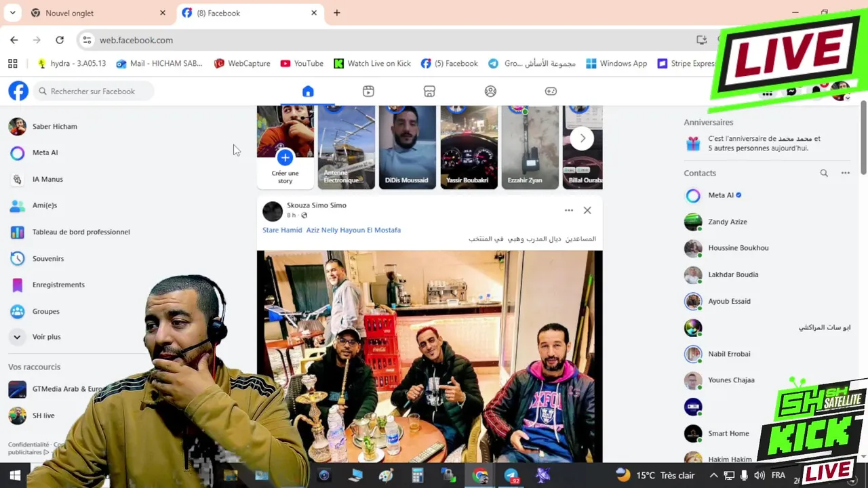Open Yassir Boubakri story

pos(469,146)
